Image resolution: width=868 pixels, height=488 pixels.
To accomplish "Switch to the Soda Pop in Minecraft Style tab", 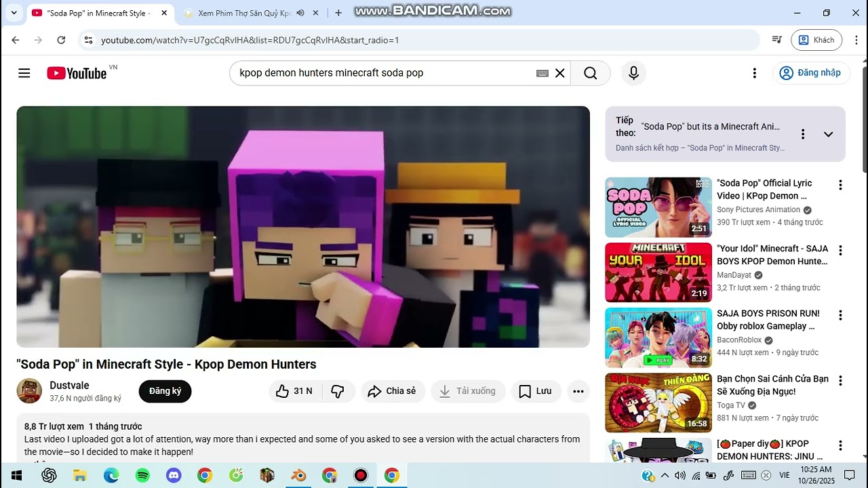I will 99,13.
